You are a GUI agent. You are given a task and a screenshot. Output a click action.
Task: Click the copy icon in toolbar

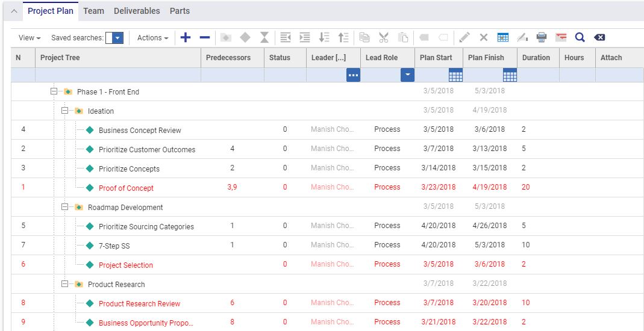(364, 38)
